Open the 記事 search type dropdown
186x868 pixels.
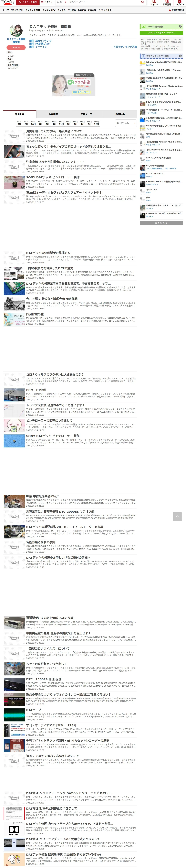point(62,2)
